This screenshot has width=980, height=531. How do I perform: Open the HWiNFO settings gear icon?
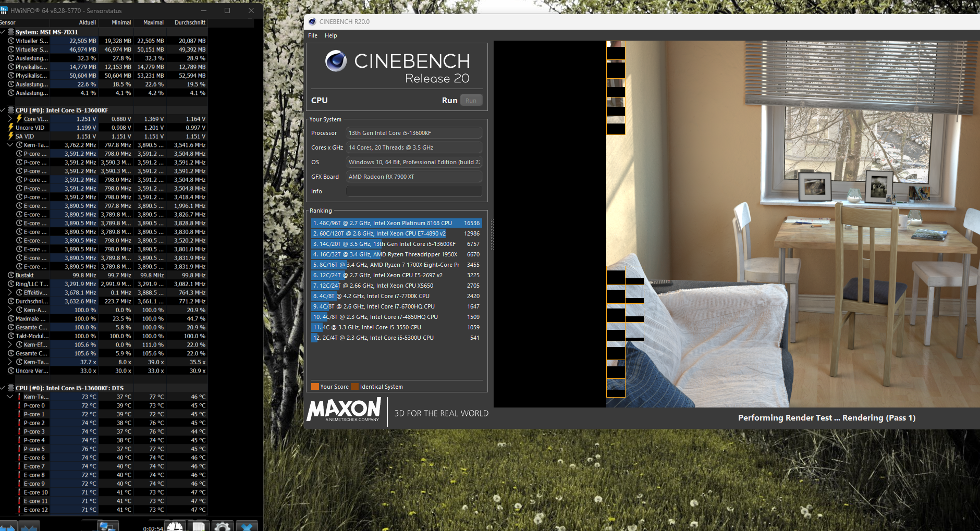pos(223,526)
